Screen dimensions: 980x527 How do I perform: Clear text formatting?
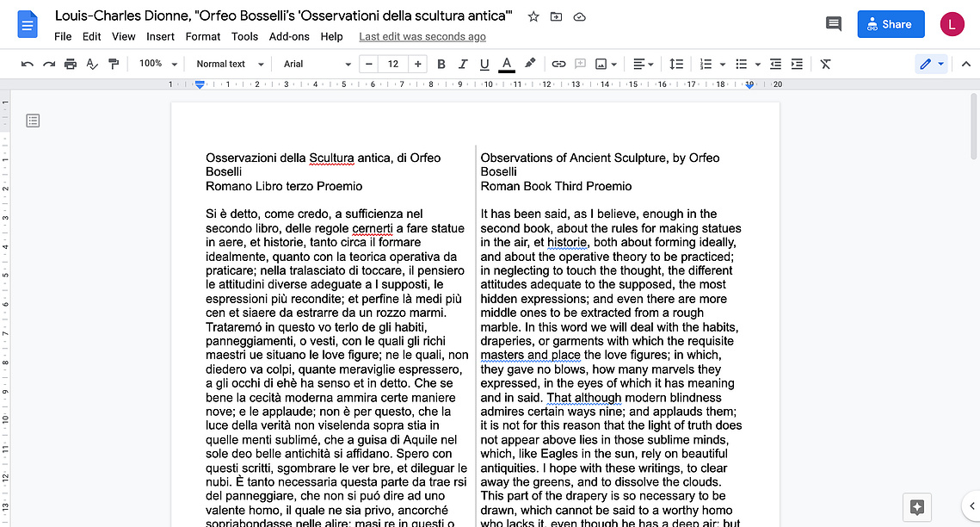pyautogui.click(x=825, y=64)
